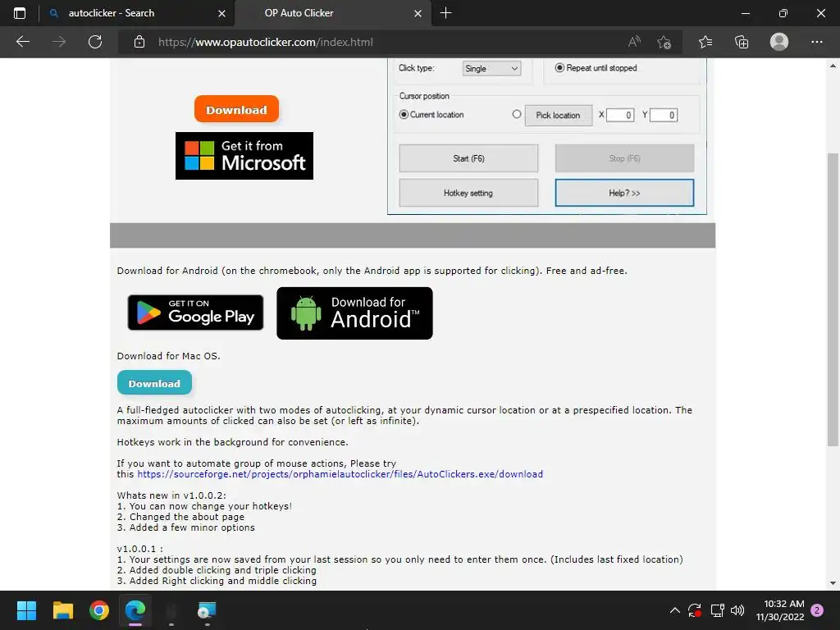The height and width of the screenshot is (630, 840).
Task: Click text "Added double clicking and triple clicking"
Action: (223, 570)
